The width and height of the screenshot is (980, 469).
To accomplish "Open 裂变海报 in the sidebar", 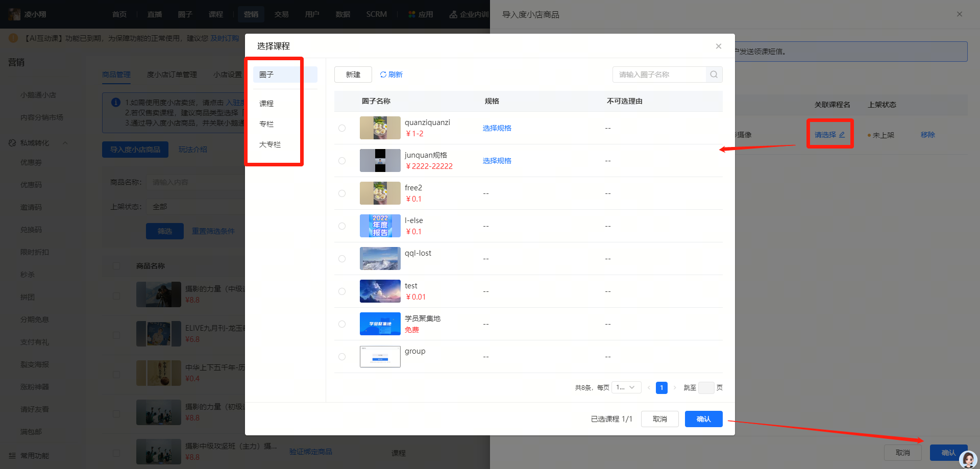I will click(35, 365).
